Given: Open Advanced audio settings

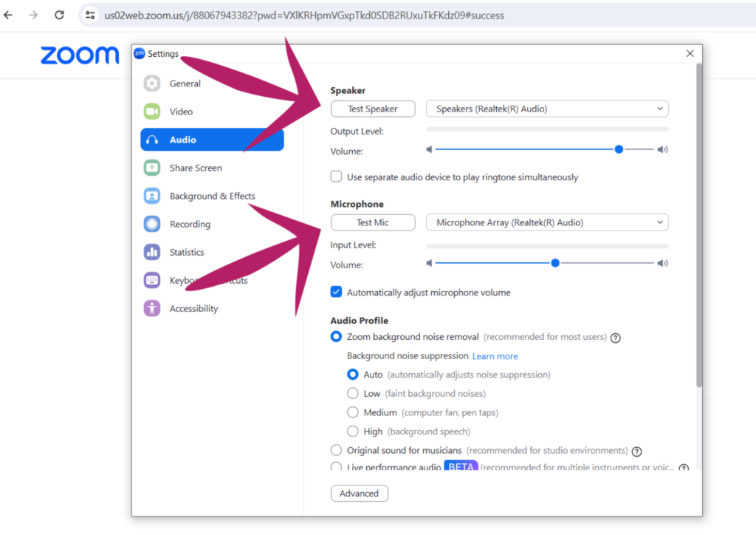Looking at the screenshot, I should click(x=360, y=494).
